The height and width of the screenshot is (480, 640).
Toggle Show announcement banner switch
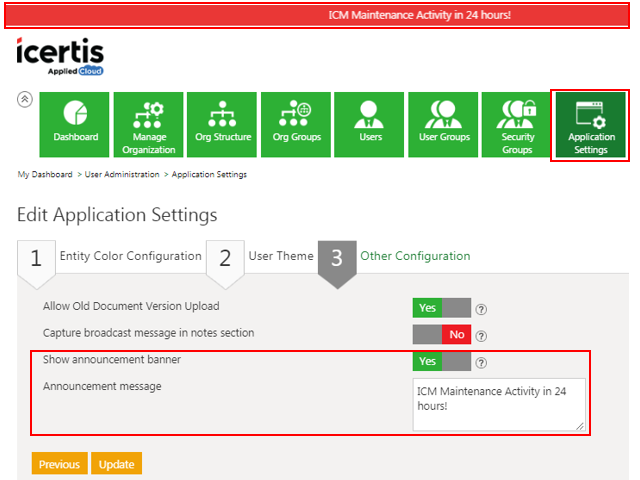click(x=441, y=361)
